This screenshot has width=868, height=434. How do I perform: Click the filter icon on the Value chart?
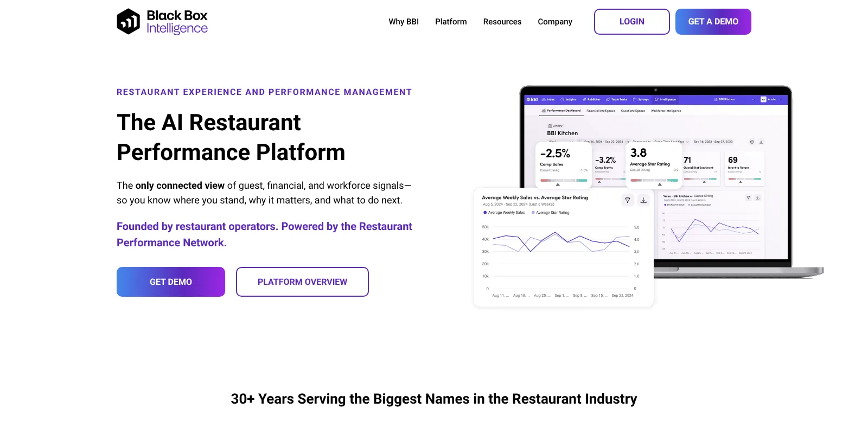[x=748, y=197]
